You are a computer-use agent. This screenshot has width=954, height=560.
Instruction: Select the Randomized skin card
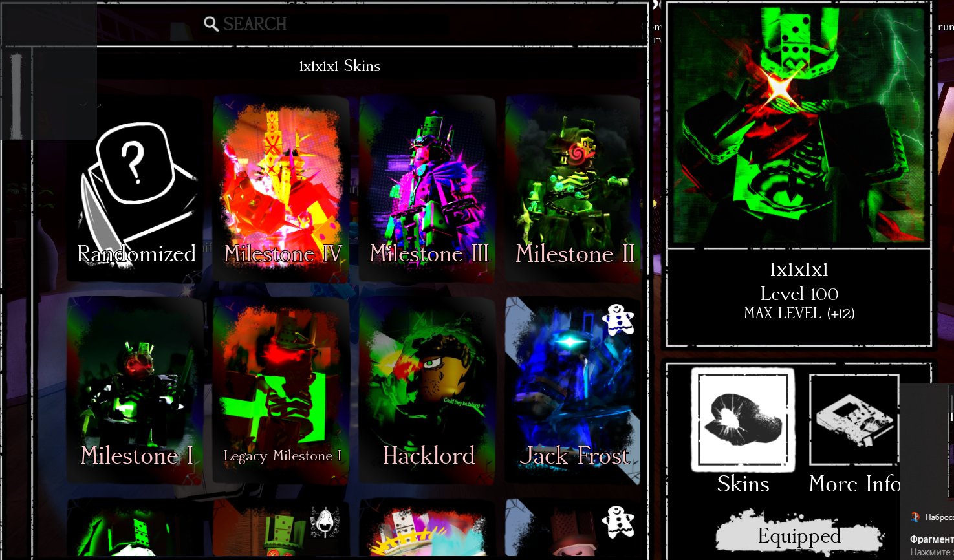pos(136,189)
